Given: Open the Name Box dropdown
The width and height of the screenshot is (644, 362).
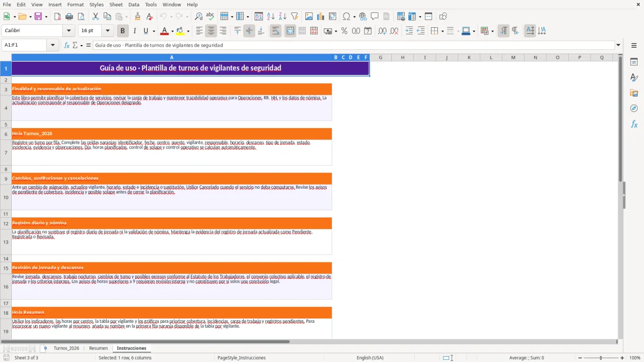Looking at the screenshot, I should pyautogui.click(x=53, y=45).
